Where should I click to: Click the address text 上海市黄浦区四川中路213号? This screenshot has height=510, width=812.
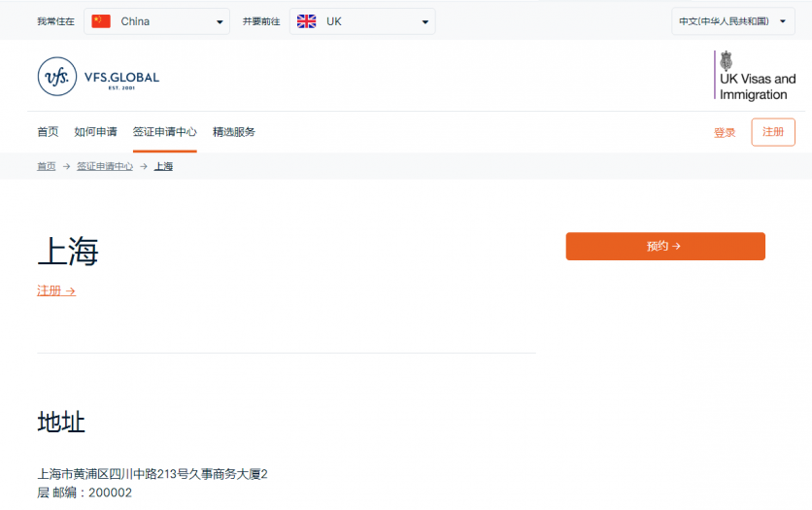click(114, 474)
